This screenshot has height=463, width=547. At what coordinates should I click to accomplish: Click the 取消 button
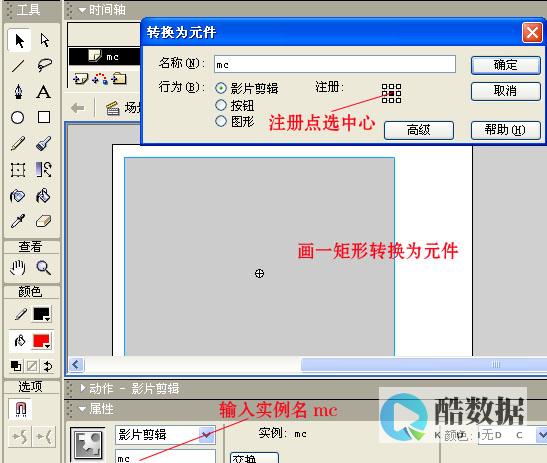click(x=505, y=91)
